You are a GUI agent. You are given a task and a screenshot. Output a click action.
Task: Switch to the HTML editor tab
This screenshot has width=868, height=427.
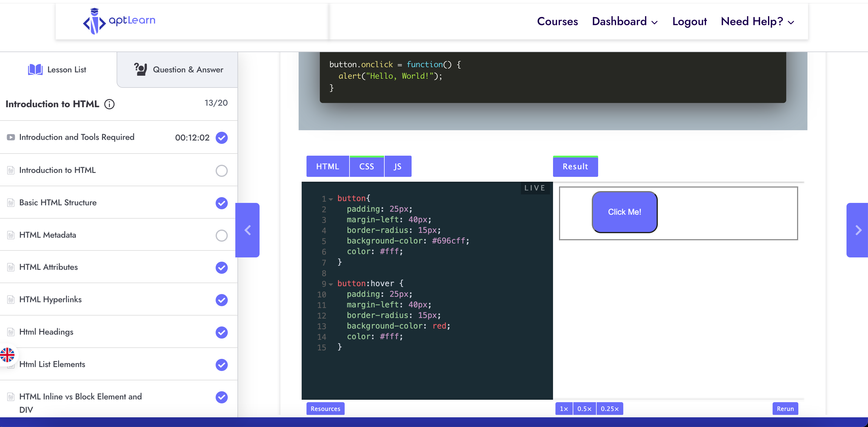click(327, 166)
